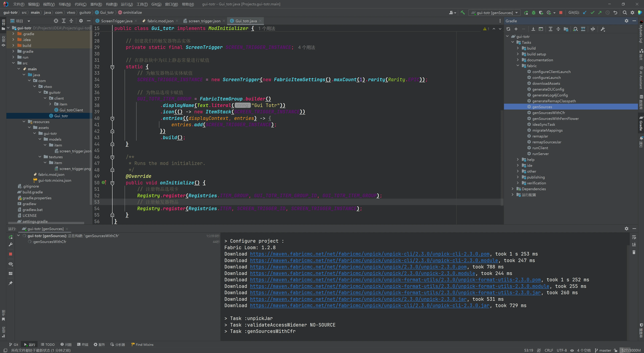Click the Git commit green checkmark
The height and width of the screenshot is (353, 644).
592,12
